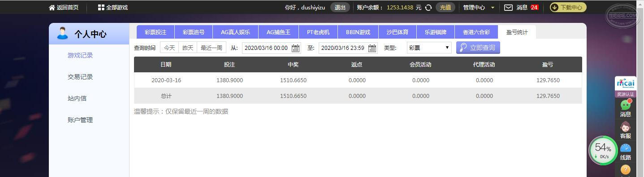Click the 日期 column header

pyautogui.click(x=166, y=65)
